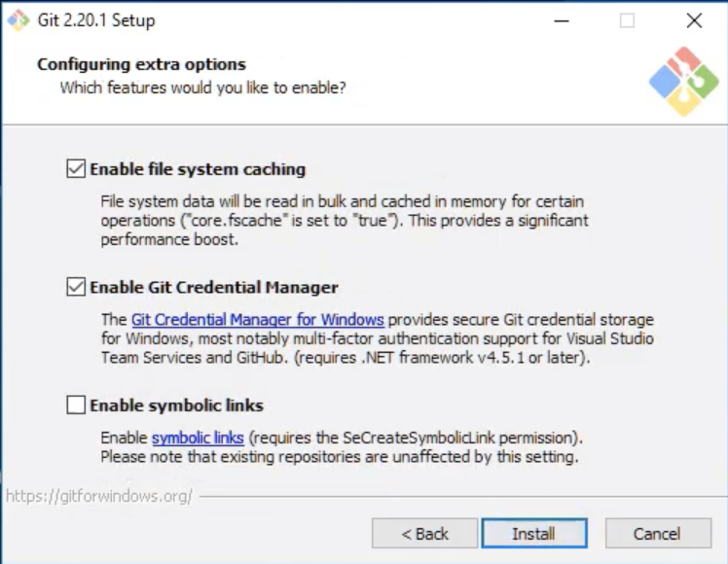Screen dimensions: 728x564
Task: Click the "Enable Git Credential Manager" label
Action: pos(214,288)
